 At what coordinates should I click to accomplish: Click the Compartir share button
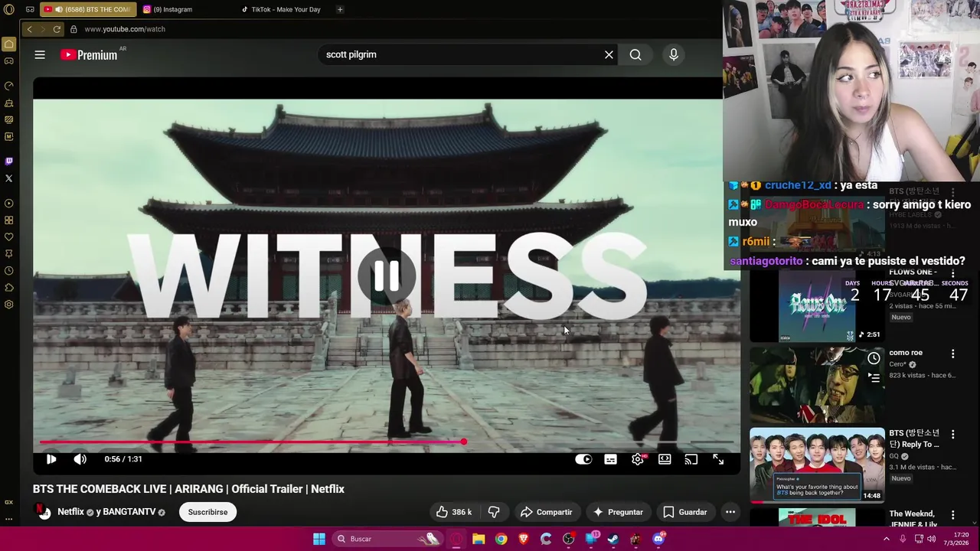coord(546,512)
